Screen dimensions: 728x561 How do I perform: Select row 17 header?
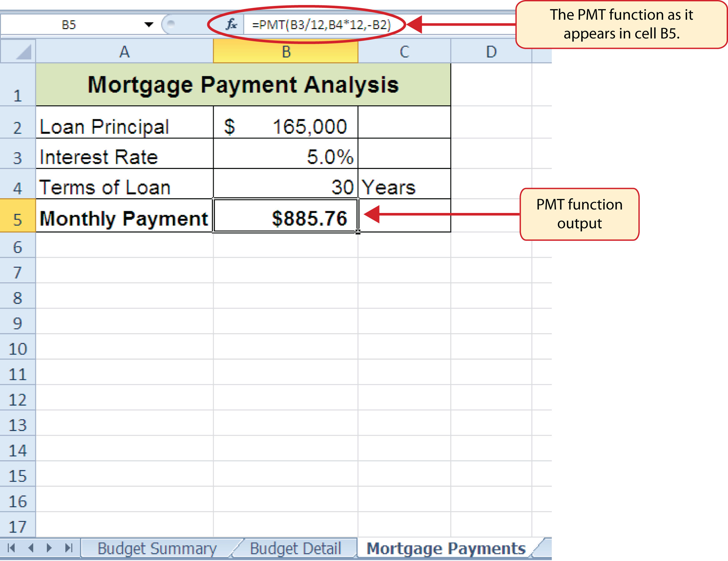coord(18,524)
